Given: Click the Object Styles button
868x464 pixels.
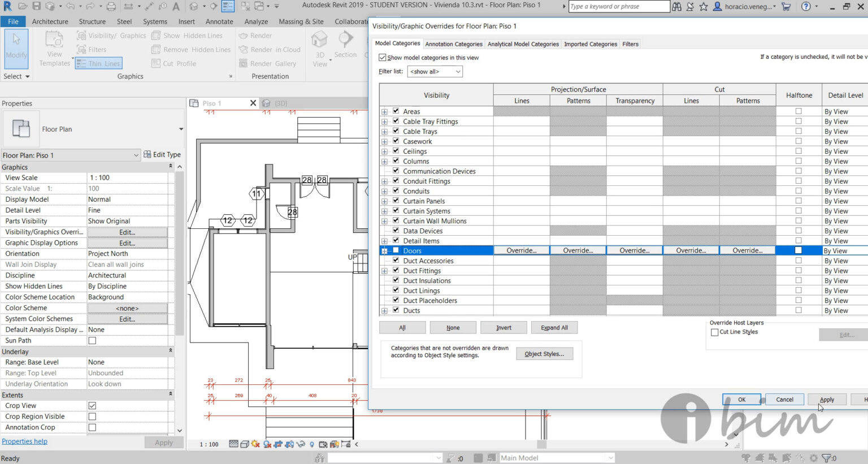Looking at the screenshot, I should [544, 354].
